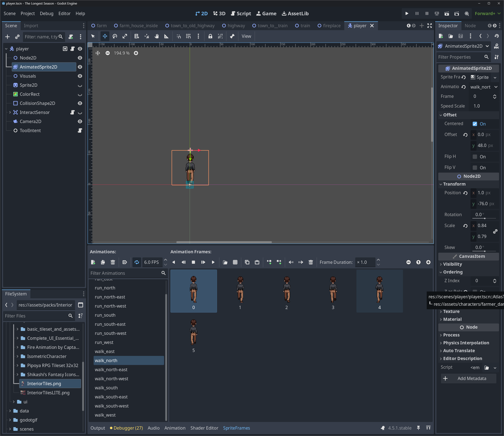Image resolution: width=504 pixels, height=436 pixels.
Task: Enable the Flip H checkbox
Action: (x=474, y=157)
